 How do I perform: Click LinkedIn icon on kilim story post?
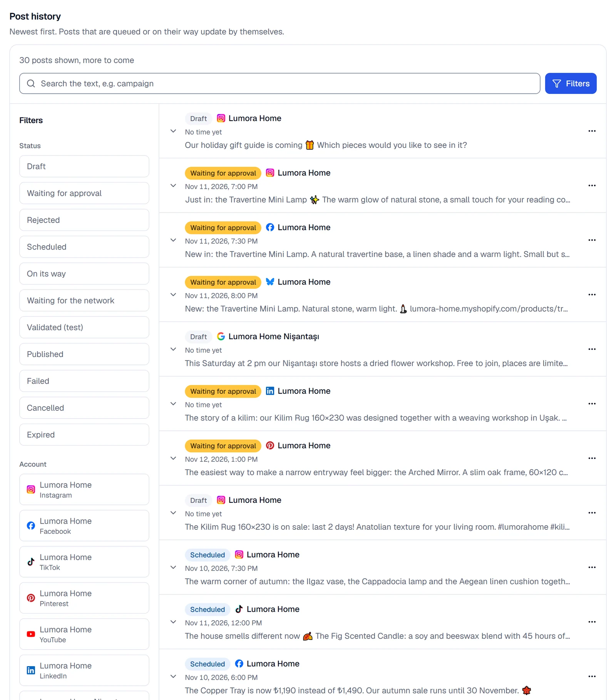pos(270,391)
